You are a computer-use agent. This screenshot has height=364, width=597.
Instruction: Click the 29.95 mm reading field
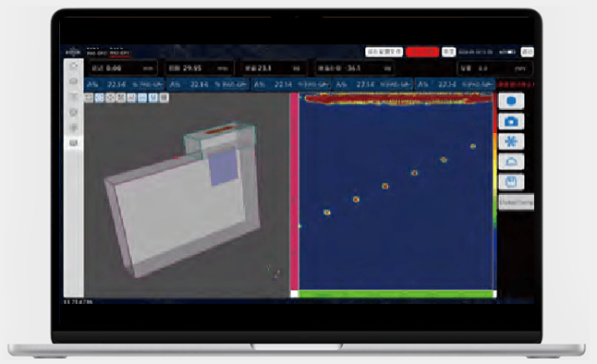click(199, 68)
